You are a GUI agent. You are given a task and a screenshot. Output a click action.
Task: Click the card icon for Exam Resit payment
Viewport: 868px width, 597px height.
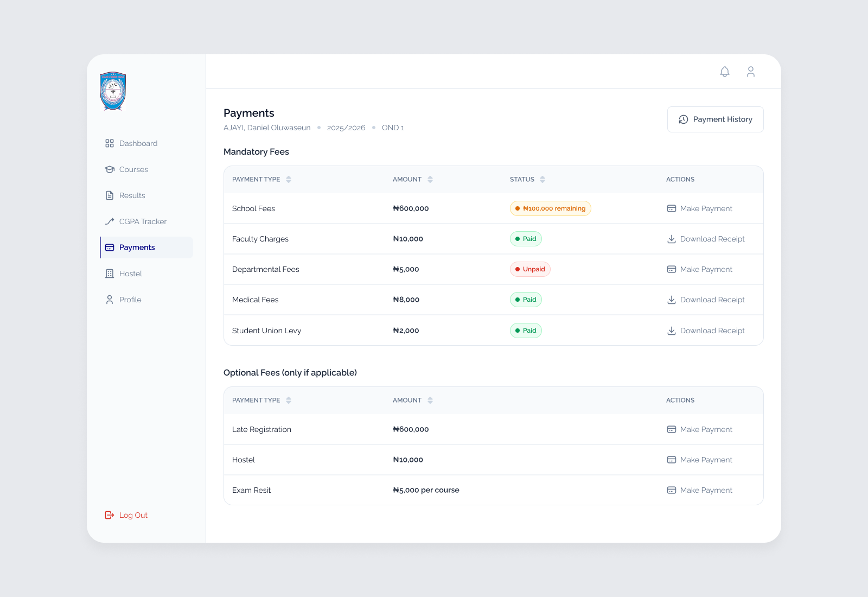point(672,490)
